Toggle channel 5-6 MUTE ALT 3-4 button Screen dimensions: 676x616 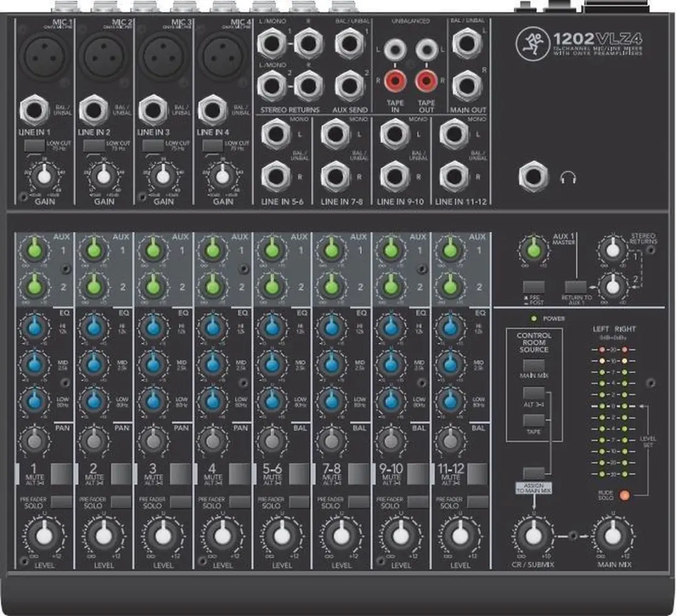299,474
